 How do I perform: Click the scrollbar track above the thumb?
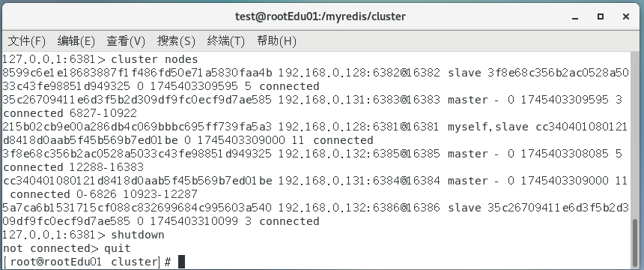click(x=635, y=136)
